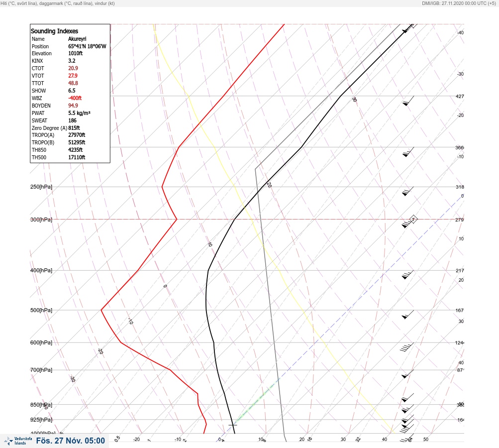The height and width of the screenshot is (448, 499).
Task: Click the '250[hPa]' pressure label
Action: (41, 187)
